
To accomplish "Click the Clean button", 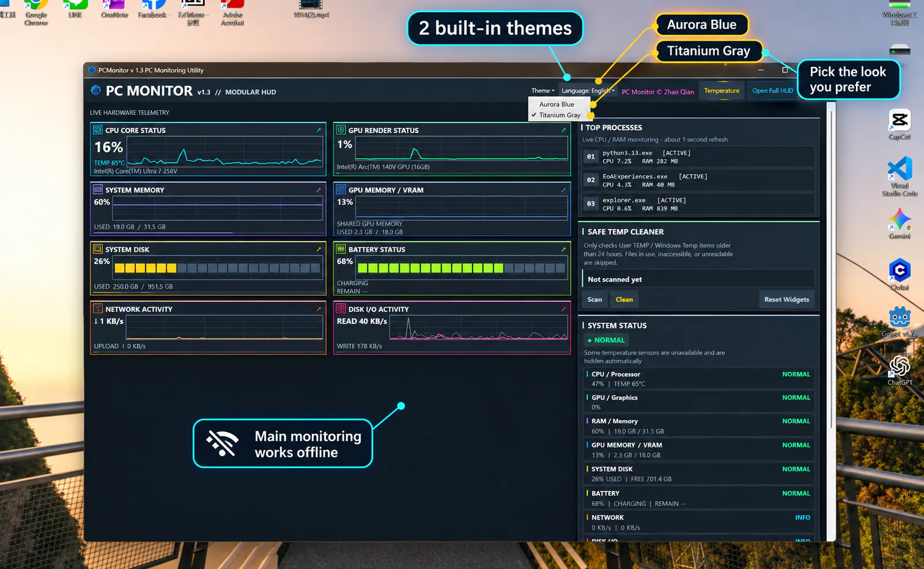I will pos(624,300).
